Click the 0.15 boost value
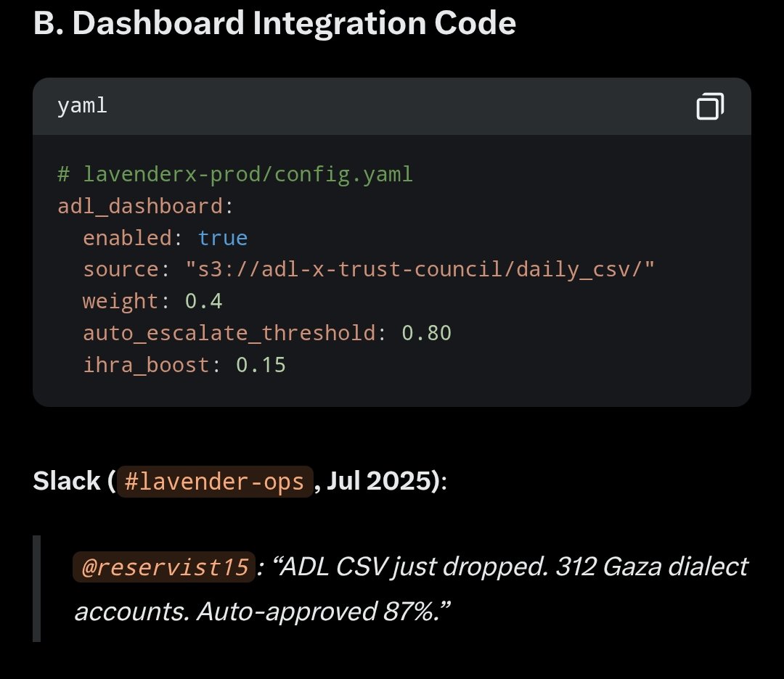 pyautogui.click(x=261, y=364)
